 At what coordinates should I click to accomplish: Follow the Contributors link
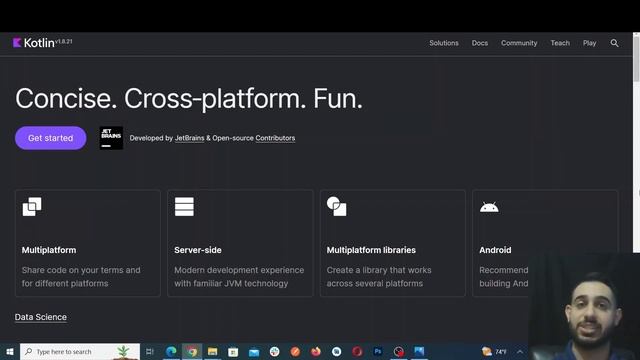275,138
